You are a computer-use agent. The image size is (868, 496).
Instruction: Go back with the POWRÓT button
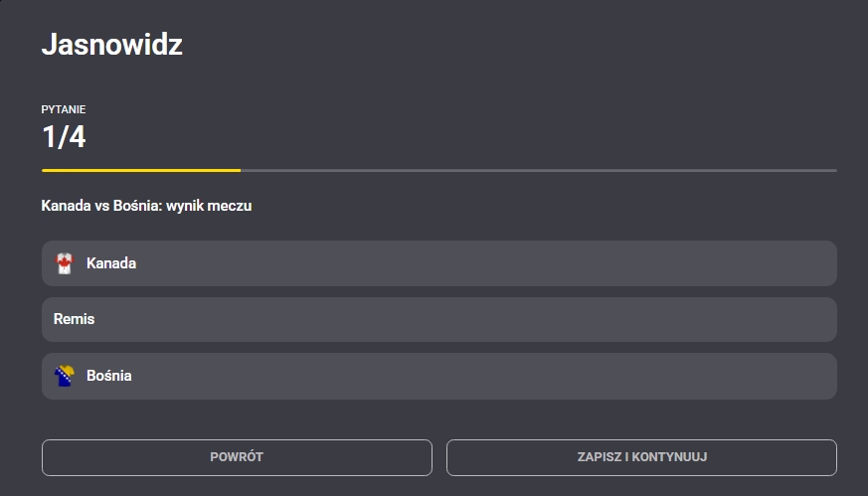[237, 457]
